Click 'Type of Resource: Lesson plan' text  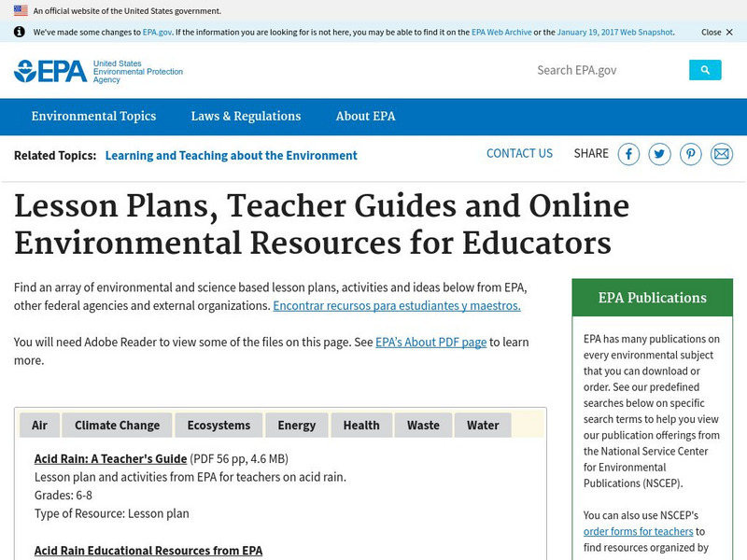(x=112, y=514)
